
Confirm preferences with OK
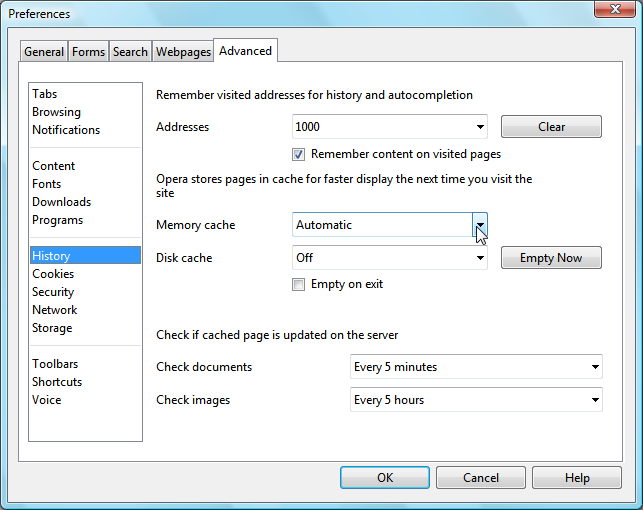click(x=385, y=478)
